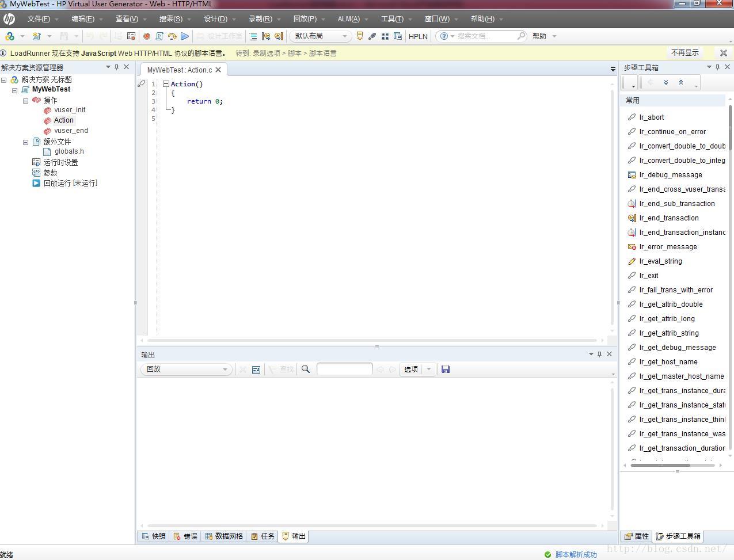Image resolution: width=734 pixels, height=560 pixels.
Task: Collapse the 操作 tree node
Action: pyautogui.click(x=26, y=101)
